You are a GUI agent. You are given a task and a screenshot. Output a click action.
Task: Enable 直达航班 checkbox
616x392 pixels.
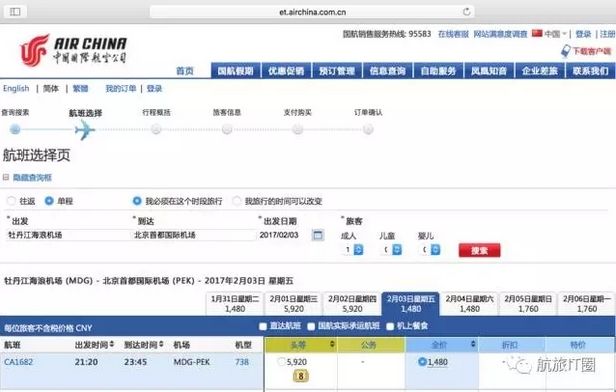(x=263, y=326)
